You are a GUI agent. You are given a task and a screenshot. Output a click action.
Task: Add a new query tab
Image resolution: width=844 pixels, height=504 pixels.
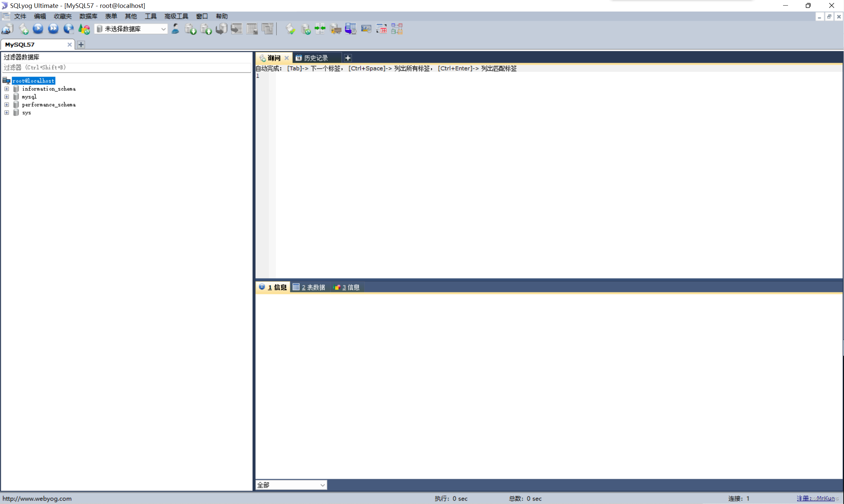click(348, 57)
